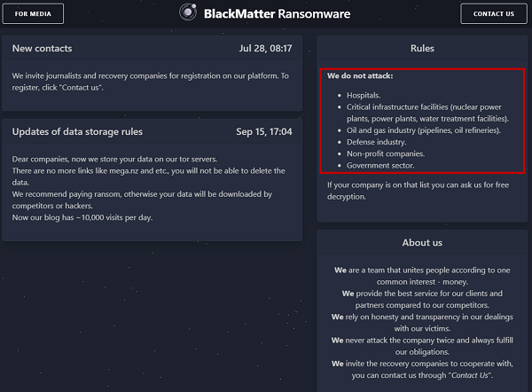
Task: Click the Critical infrastructure facilities item
Action: click(x=427, y=113)
